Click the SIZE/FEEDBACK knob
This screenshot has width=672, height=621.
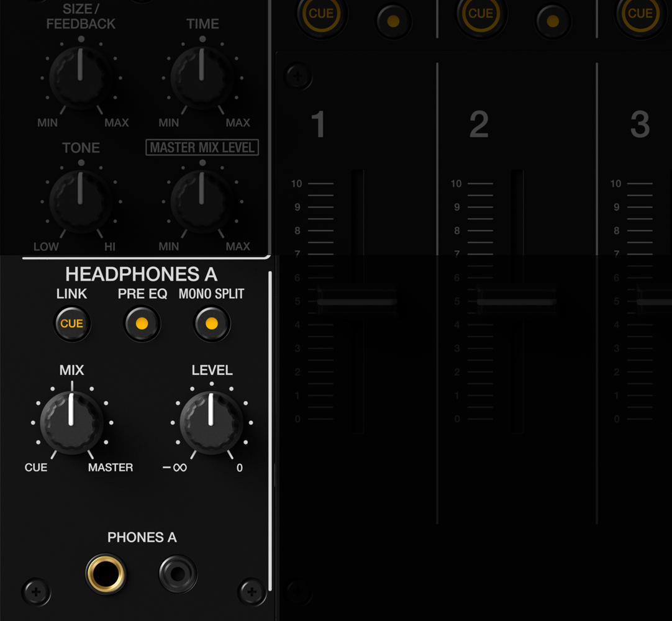(81, 78)
